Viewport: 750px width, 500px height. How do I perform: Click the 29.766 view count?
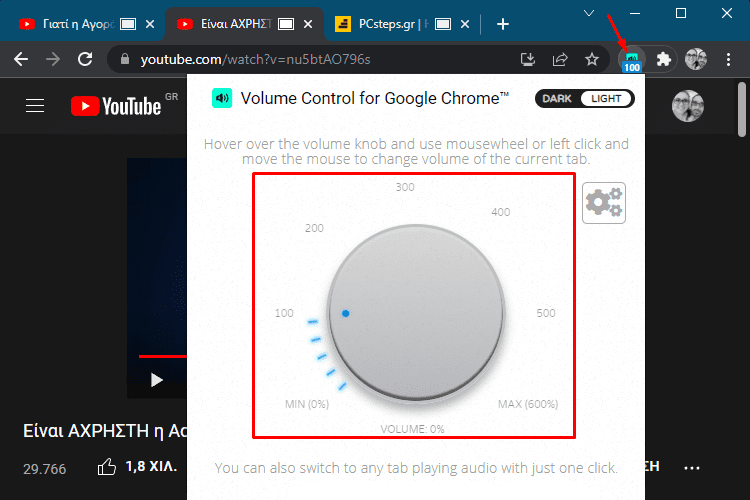(x=44, y=469)
